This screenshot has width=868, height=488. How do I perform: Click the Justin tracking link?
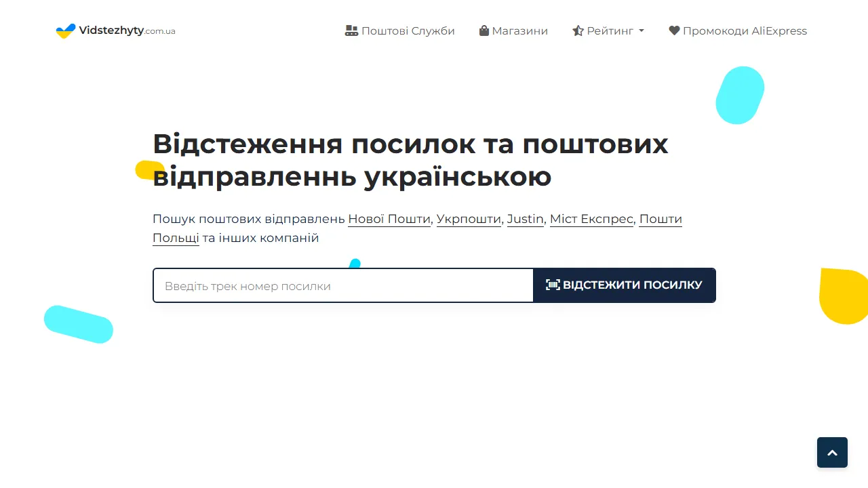click(x=525, y=219)
